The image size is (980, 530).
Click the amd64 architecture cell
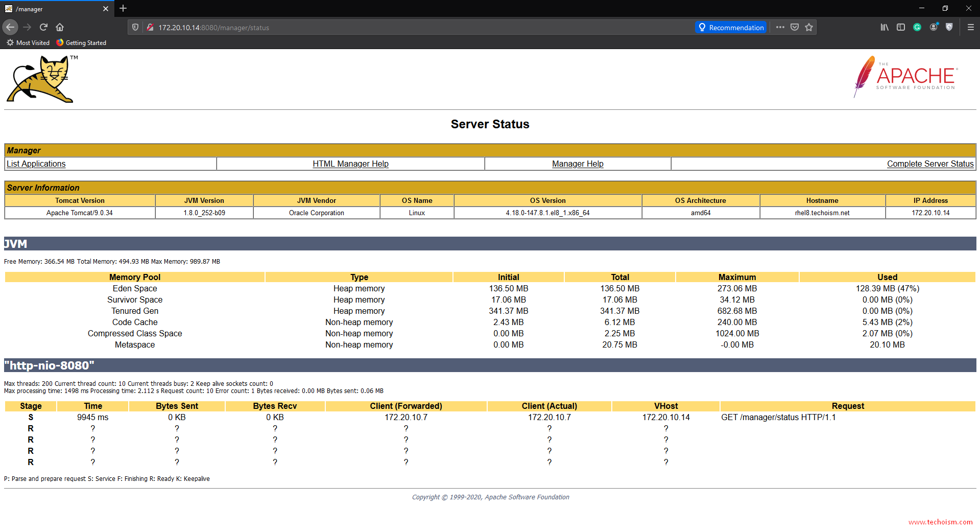tap(701, 213)
